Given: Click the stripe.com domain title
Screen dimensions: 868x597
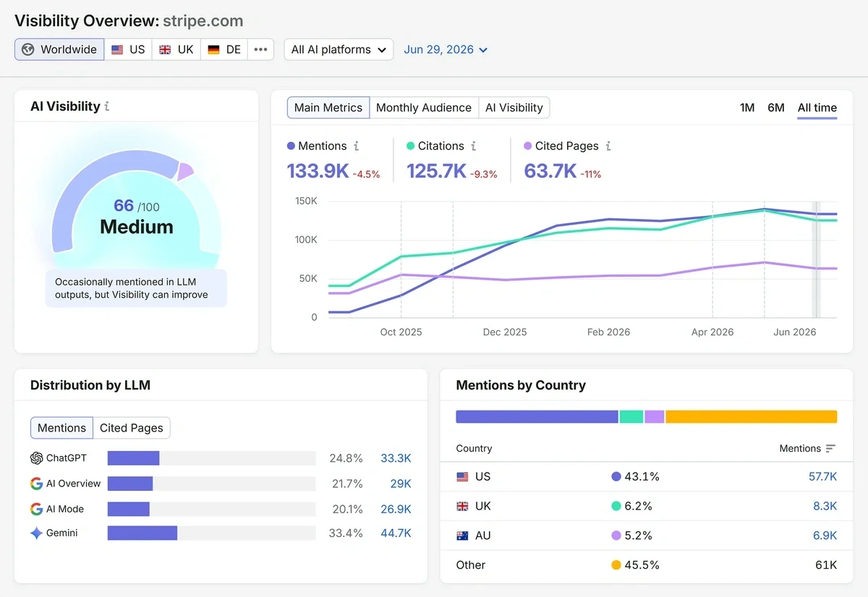Looking at the screenshot, I should tap(203, 20).
